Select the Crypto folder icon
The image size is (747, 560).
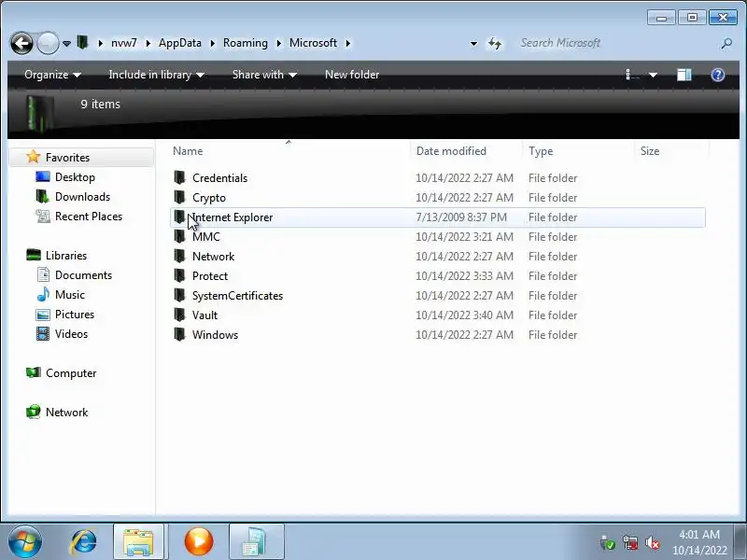pos(179,197)
